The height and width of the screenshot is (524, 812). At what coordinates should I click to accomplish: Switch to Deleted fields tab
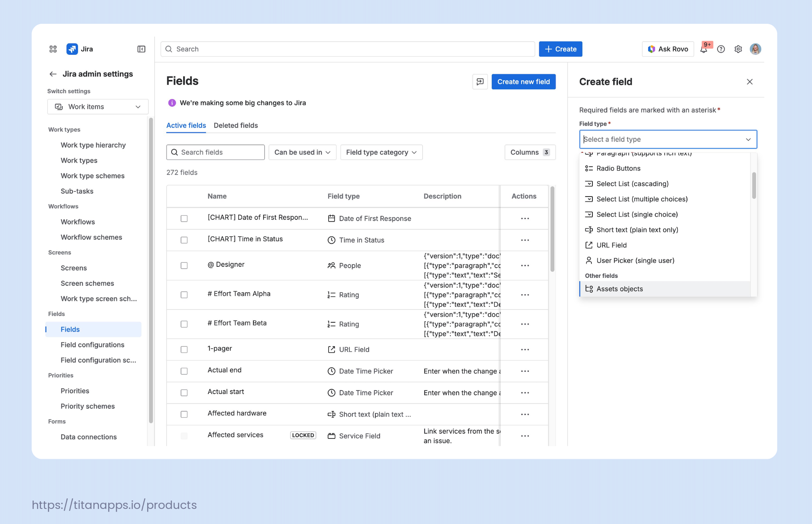click(x=236, y=125)
